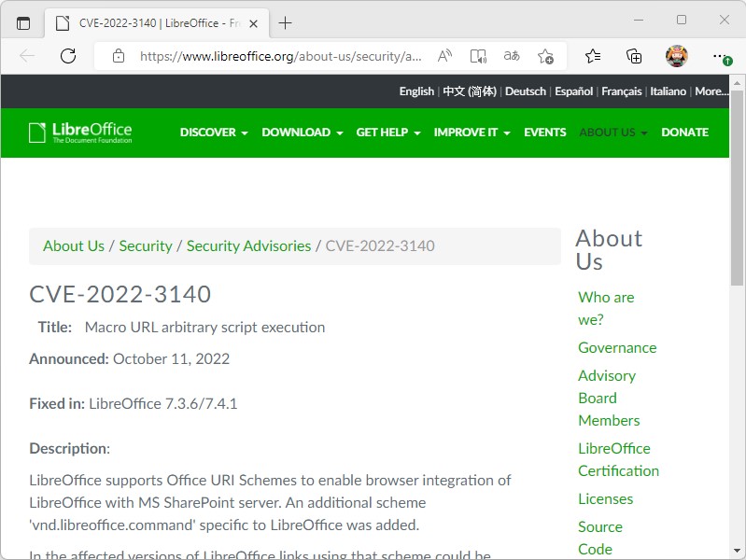The height and width of the screenshot is (560, 746).
Task: Open Governance sidebar link
Action: 617,348
